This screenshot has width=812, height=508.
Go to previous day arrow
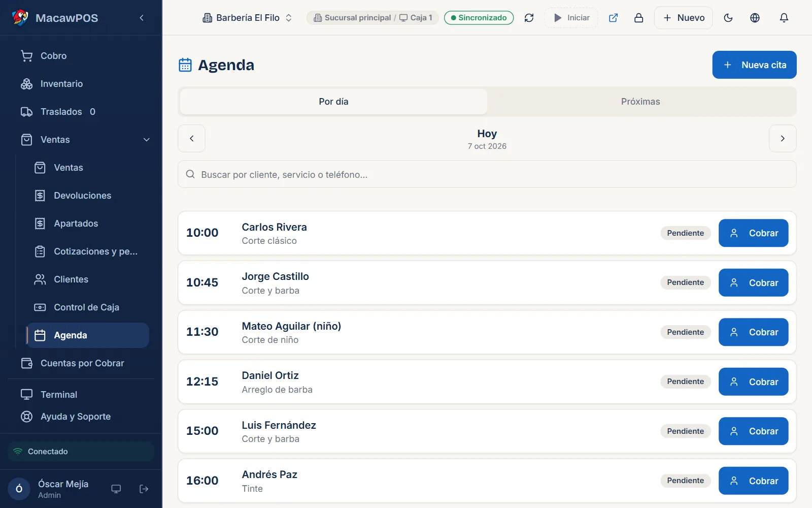(x=191, y=138)
